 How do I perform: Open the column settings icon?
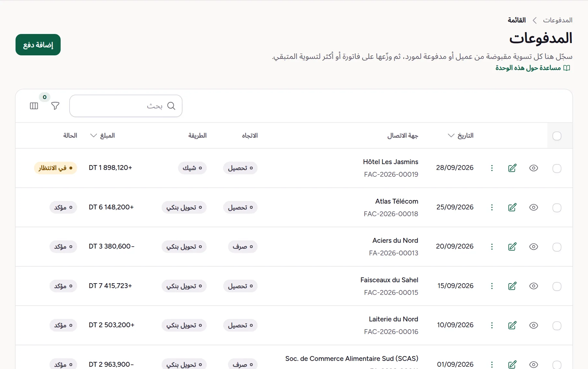pos(34,106)
